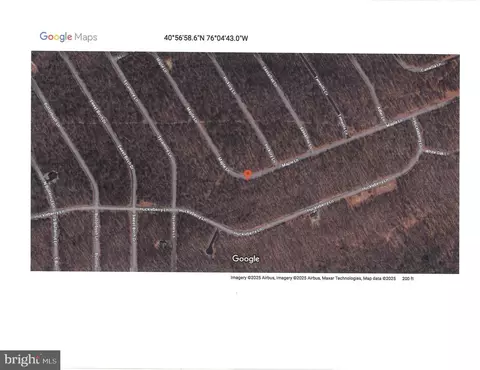The width and height of the screenshot is (480, 370).
Task: Click the small house below Huckleberry Ln intersection
Action: pos(162,245)
